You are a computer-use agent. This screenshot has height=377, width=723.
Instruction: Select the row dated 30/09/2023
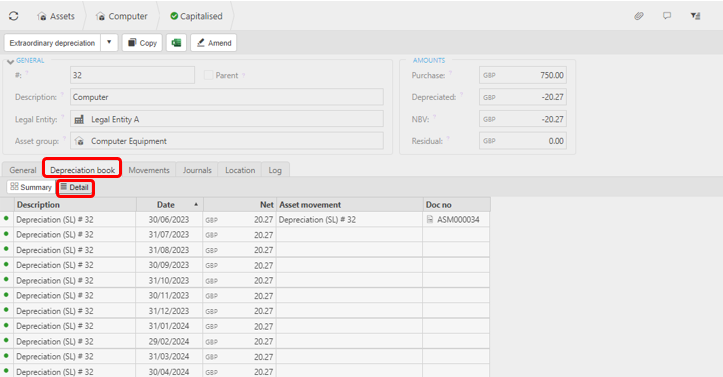(245, 265)
